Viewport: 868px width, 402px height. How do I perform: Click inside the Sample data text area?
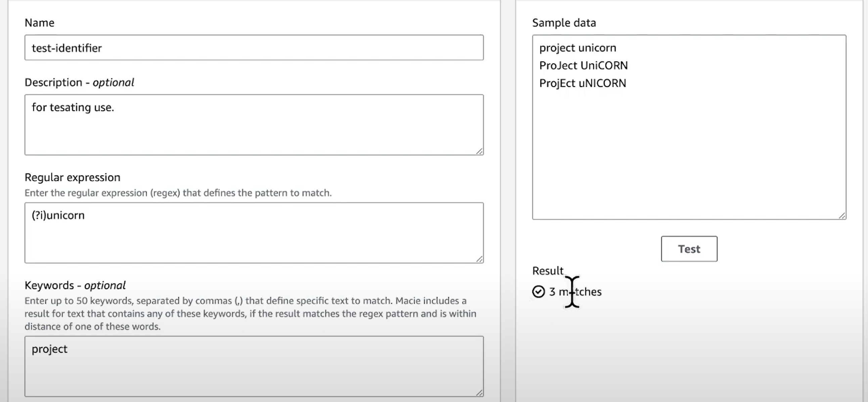click(689, 127)
